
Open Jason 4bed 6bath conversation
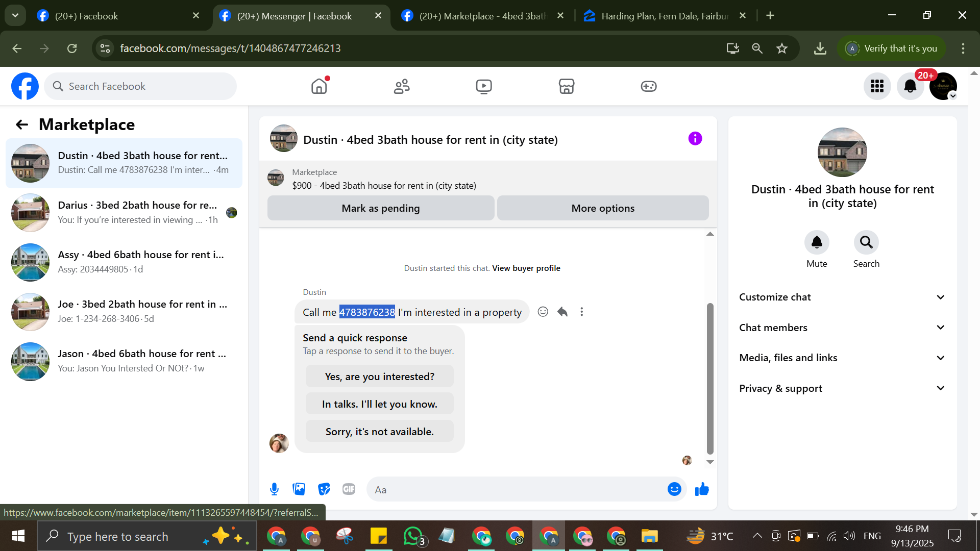tap(124, 361)
